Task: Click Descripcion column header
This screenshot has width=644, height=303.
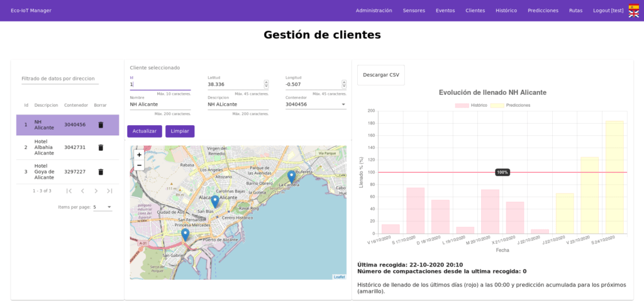Action: coord(46,106)
